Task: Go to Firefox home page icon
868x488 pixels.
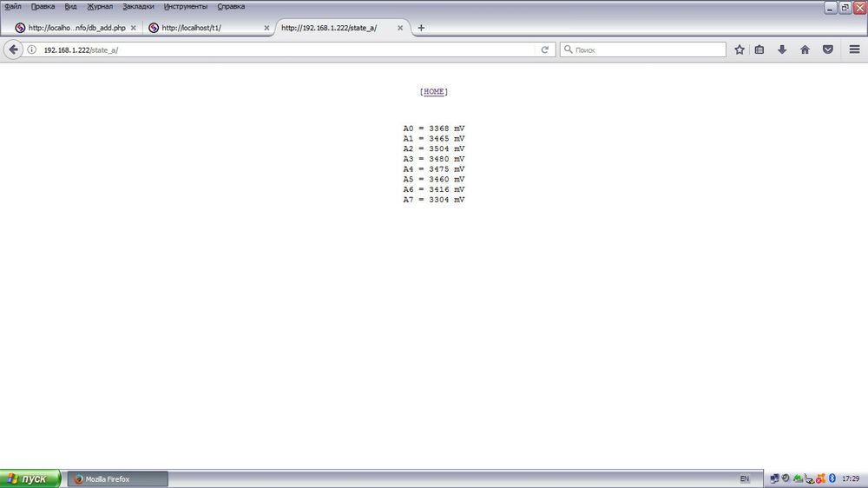Action: pyautogui.click(x=805, y=49)
